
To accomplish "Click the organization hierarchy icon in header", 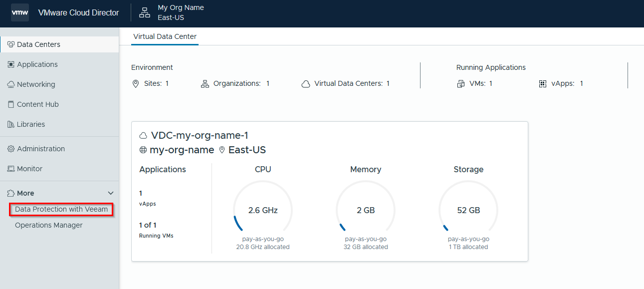I will (145, 12).
